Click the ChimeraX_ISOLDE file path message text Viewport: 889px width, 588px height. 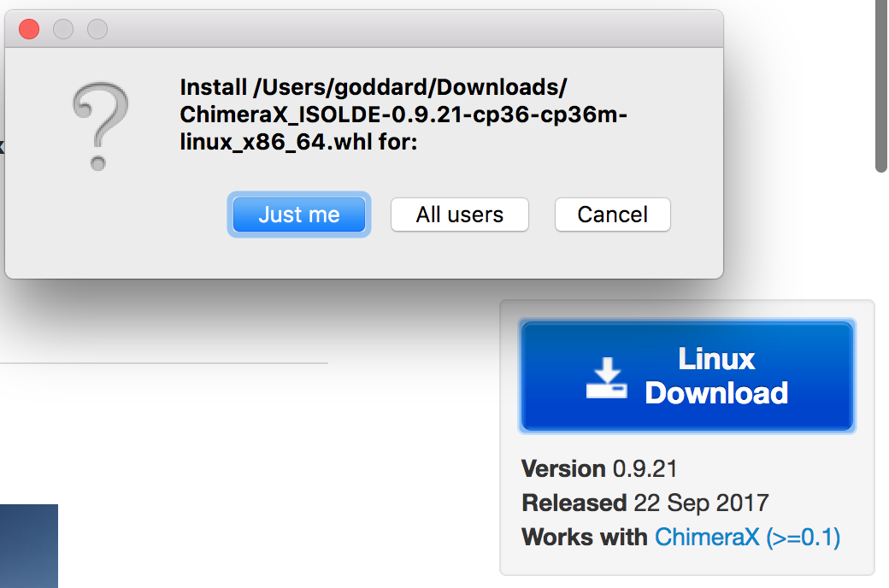402,115
